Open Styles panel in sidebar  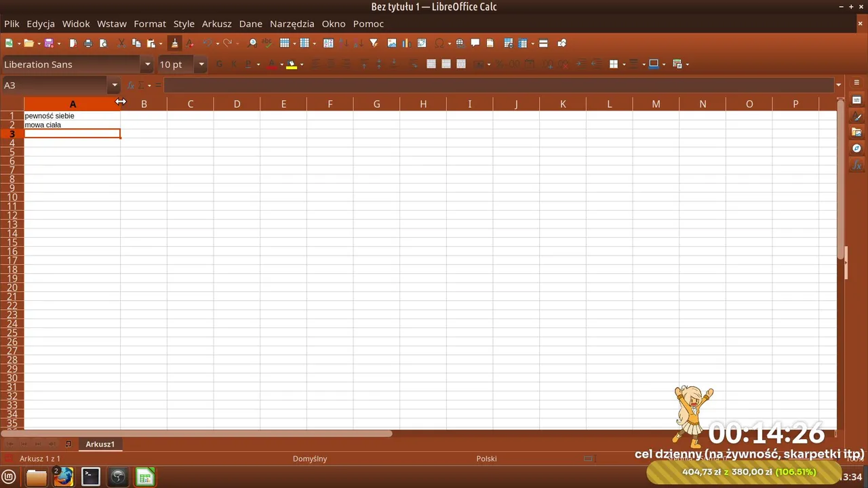click(x=856, y=117)
